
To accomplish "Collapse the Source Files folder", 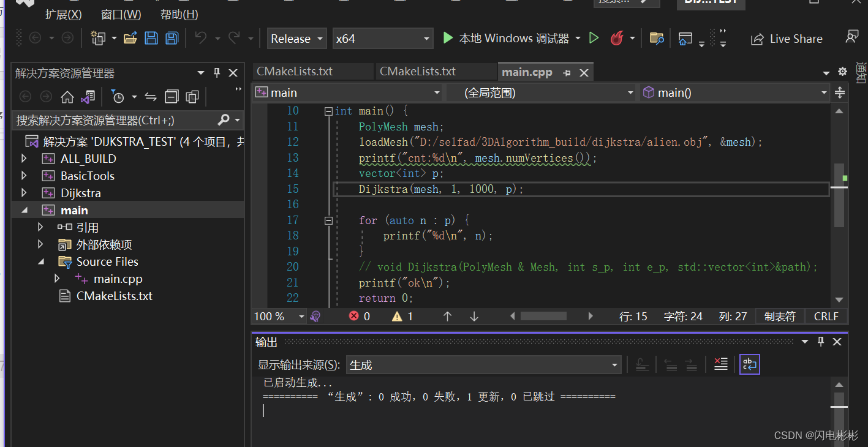I will tap(41, 261).
